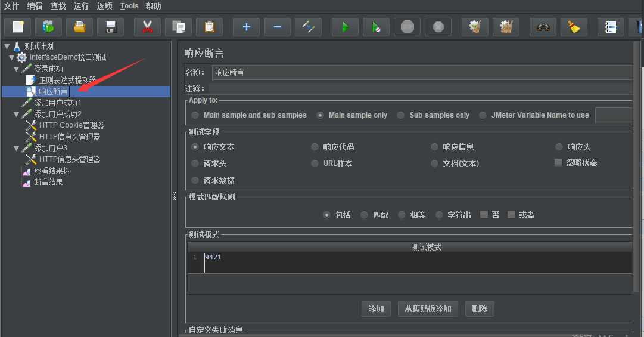Open the Tools menu
This screenshot has width=644, height=337.
pyautogui.click(x=129, y=6)
